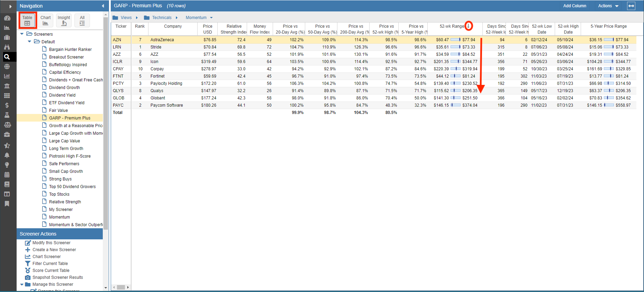This screenshot has width=644, height=292.
Task: Select the magnifier screener icon in sidebar
Action: 7,57
